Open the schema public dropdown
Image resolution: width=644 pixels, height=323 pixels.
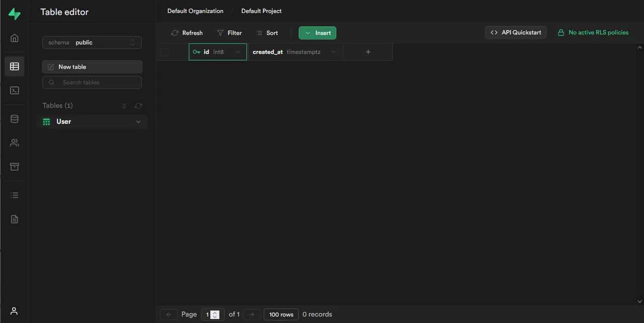tap(92, 42)
